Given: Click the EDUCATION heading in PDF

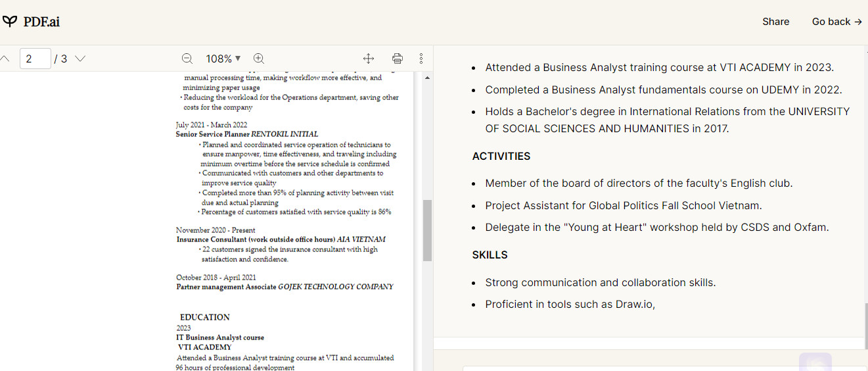Looking at the screenshot, I should click(205, 317).
